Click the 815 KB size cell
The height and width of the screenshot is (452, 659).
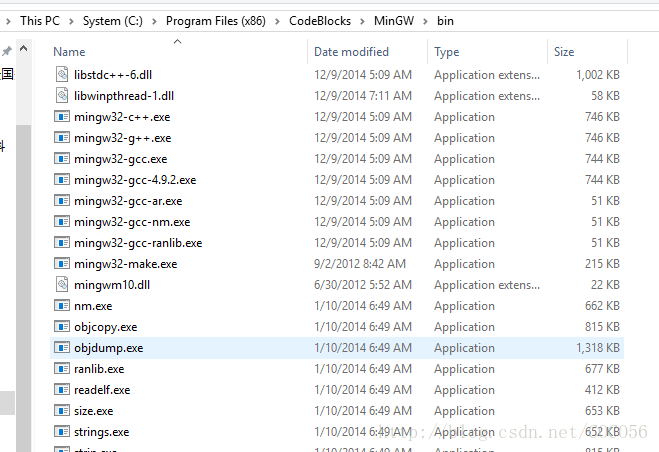point(602,327)
